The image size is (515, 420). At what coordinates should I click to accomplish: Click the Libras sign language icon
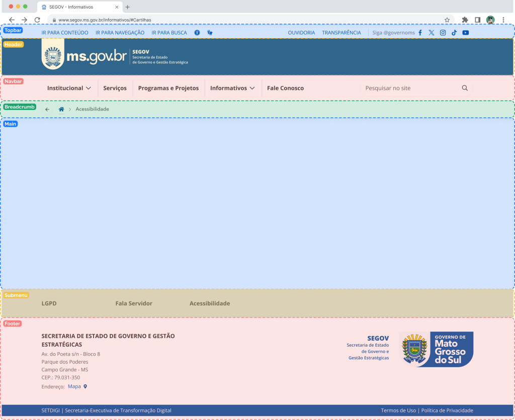coord(210,33)
